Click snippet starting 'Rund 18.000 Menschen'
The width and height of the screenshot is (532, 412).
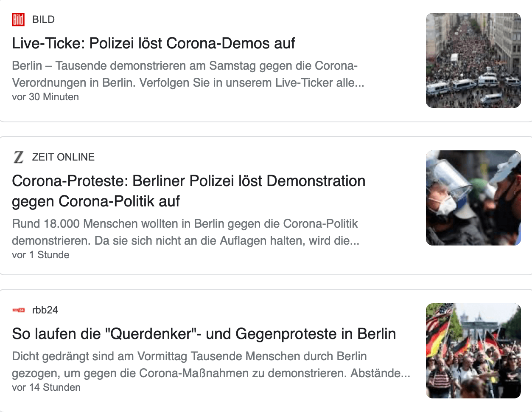pos(185,224)
